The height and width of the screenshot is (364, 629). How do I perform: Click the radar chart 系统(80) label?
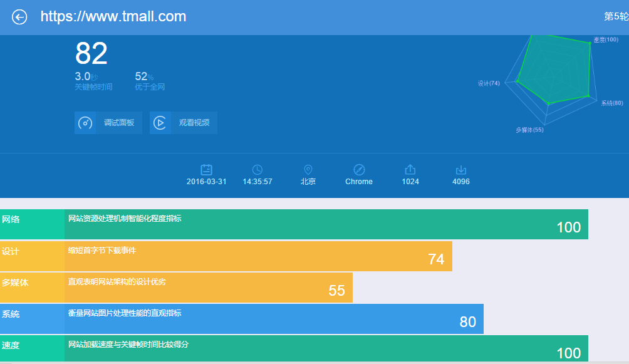click(612, 103)
